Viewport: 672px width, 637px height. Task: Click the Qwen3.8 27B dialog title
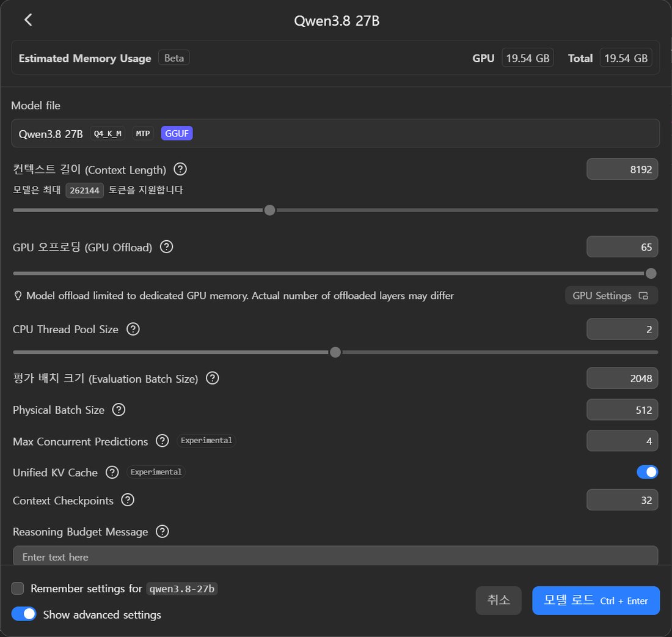coord(337,21)
